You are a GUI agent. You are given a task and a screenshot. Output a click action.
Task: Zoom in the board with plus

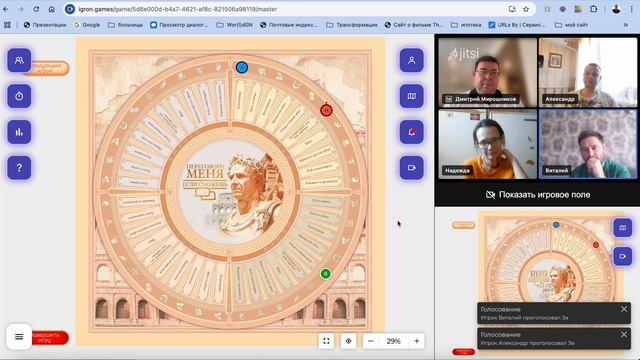click(x=416, y=341)
